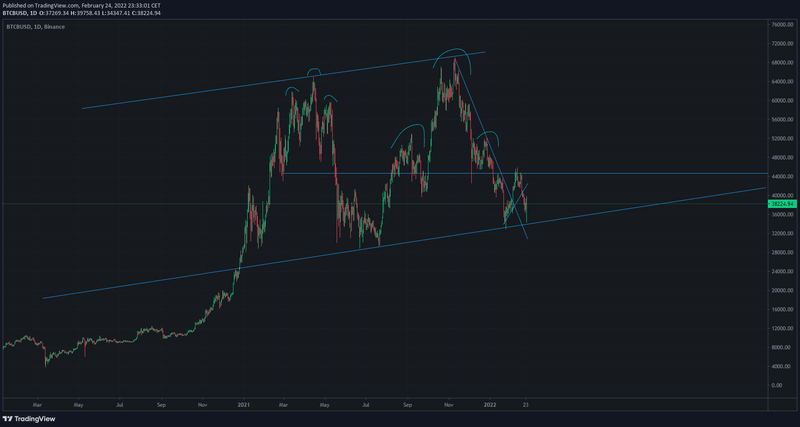This screenshot has width=800, height=427.
Task: Click the OHLC line beginning "BTCBUSD, 1D O:37269.34"
Action: point(81,13)
